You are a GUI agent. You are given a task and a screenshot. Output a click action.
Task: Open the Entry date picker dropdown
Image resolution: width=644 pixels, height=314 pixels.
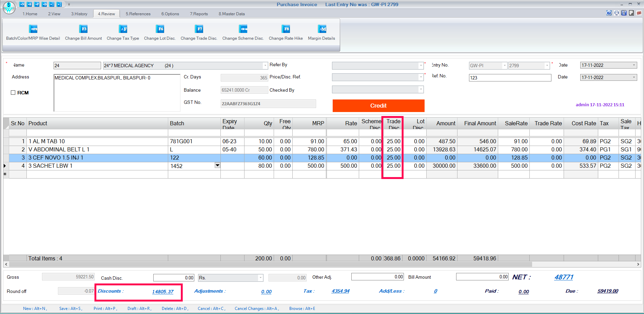pyautogui.click(x=634, y=65)
